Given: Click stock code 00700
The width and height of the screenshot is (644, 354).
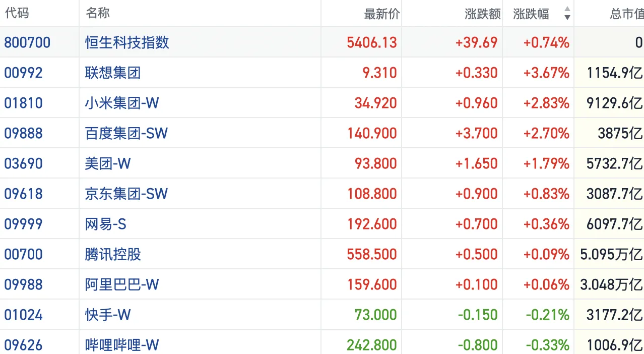Looking at the screenshot, I should click(x=23, y=254).
